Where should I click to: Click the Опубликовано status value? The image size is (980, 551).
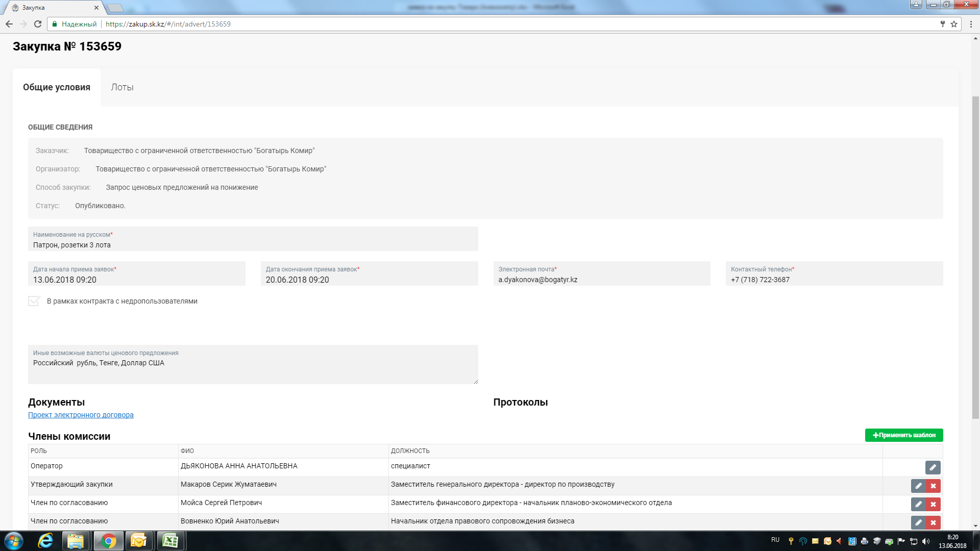click(x=100, y=206)
